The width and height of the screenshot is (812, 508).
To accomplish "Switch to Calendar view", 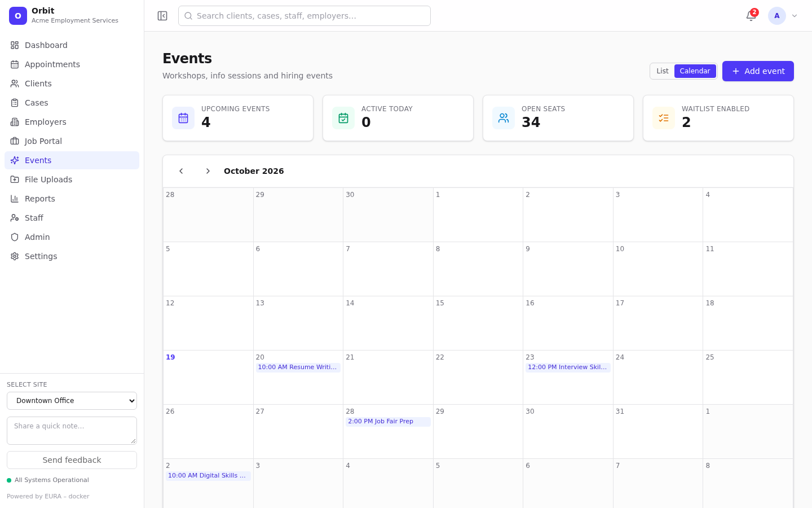I will pos(695,71).
